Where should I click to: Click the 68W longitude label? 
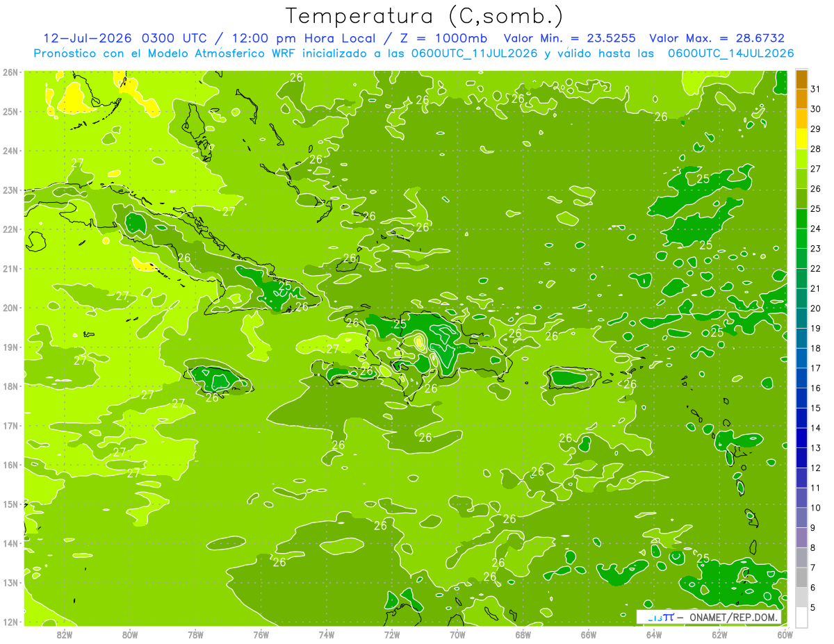[x=523, y=634]
